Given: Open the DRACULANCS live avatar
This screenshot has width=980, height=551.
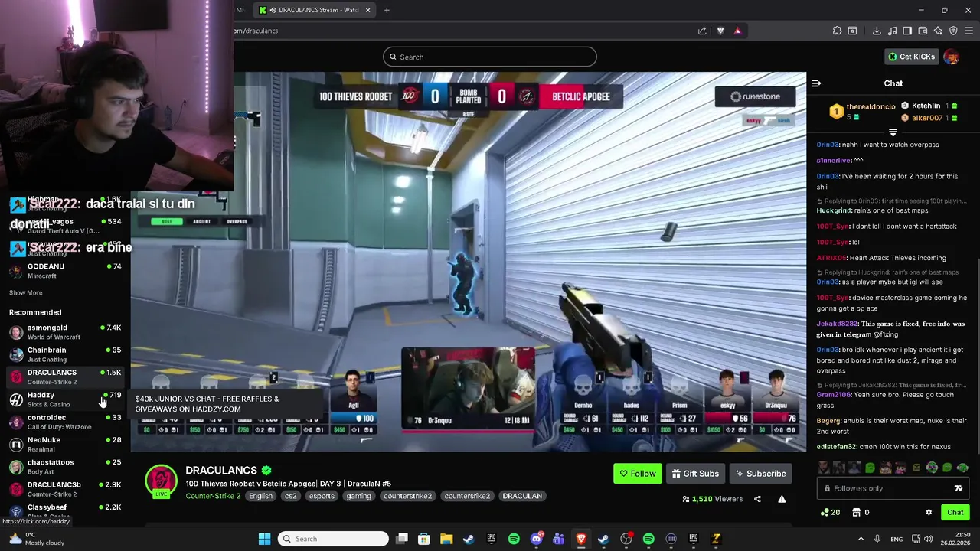Looking at the screenshot, I should [x=161, y=481].
